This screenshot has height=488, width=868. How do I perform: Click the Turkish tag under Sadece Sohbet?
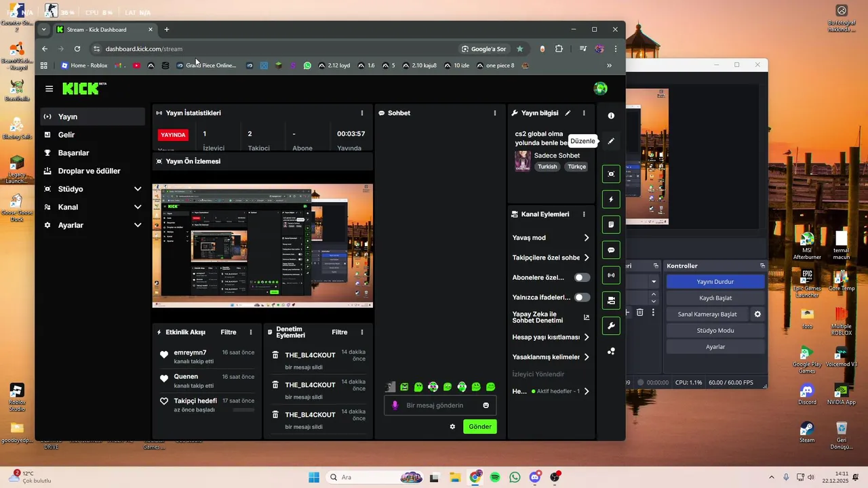[547, 167]
